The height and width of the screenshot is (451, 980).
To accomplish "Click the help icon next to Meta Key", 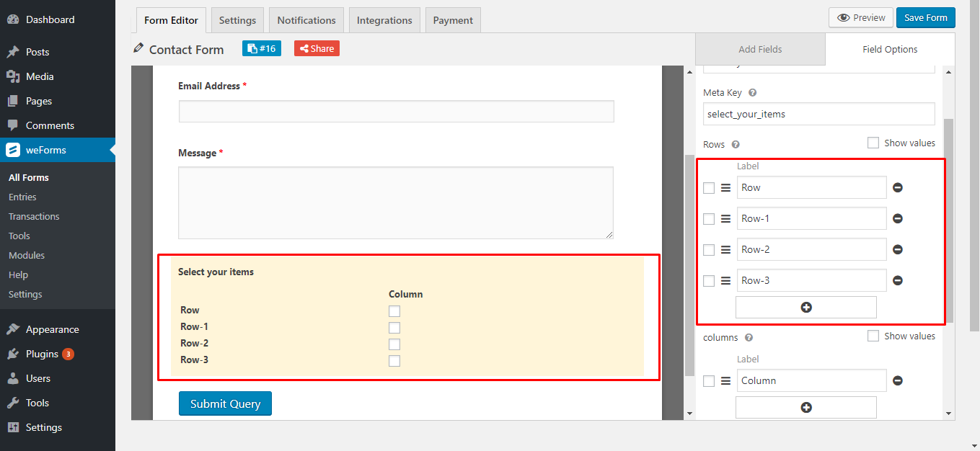I will 751,92.
